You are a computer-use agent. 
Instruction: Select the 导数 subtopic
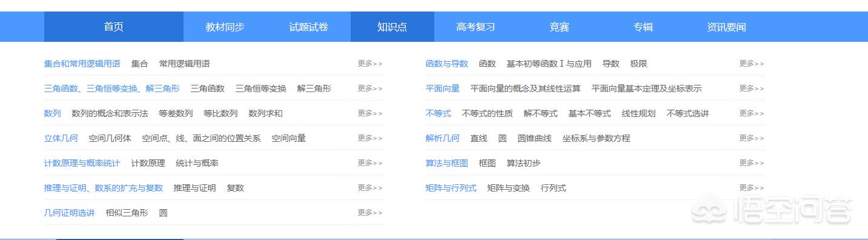(611, 63)
